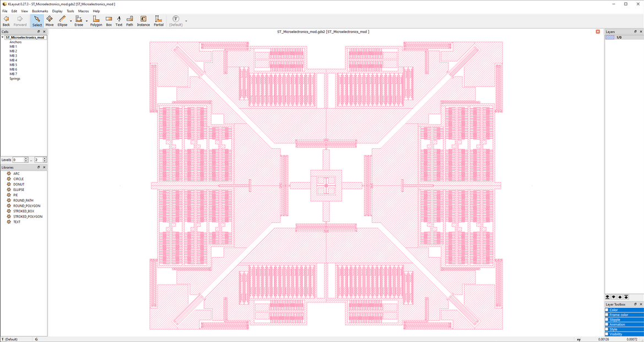
Task: Close the Cells panel
Action: click(x=45, y=31)
